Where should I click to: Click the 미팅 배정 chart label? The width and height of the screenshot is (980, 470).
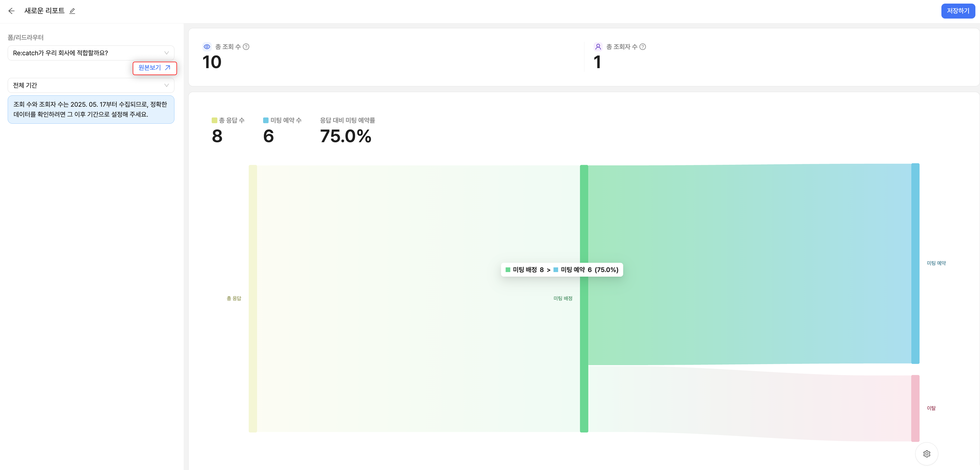[563, 298]
